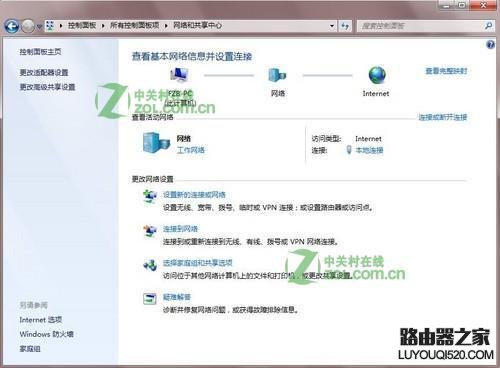This screenshot has width=500, height=368.
Task: Open 查看完整映射 link
Action: pyautogui.click(x=446, y=71)
